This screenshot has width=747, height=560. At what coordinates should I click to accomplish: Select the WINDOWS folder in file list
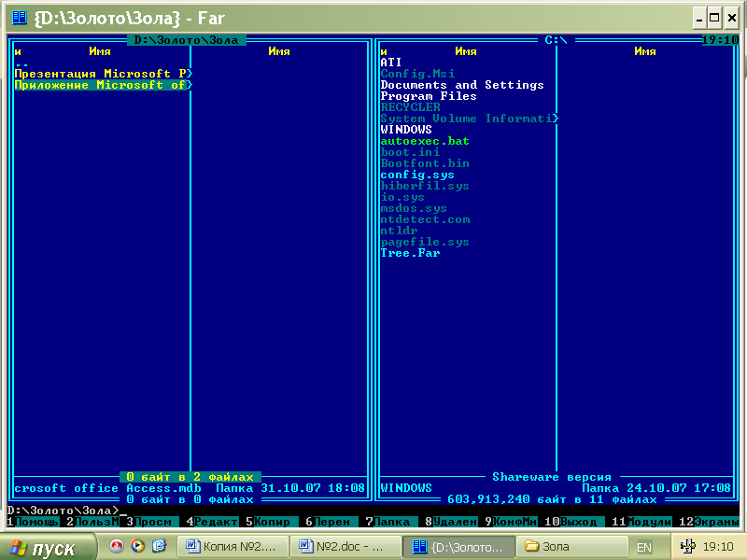406,130
